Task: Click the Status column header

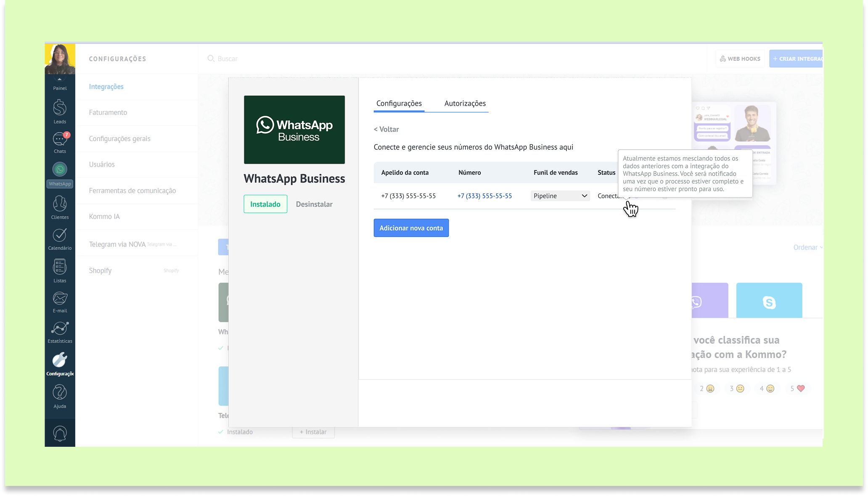Action: (606, 172)
